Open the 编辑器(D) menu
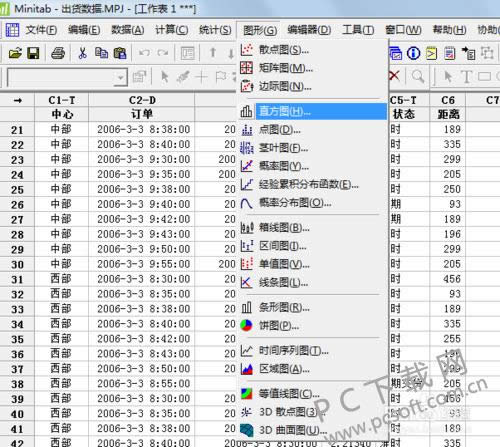 [309, 30]
